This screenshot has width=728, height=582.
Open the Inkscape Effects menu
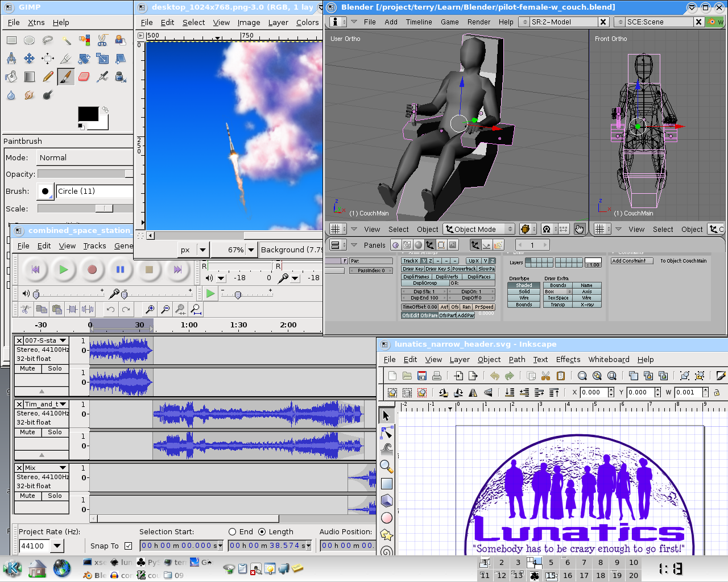point(568,359)
